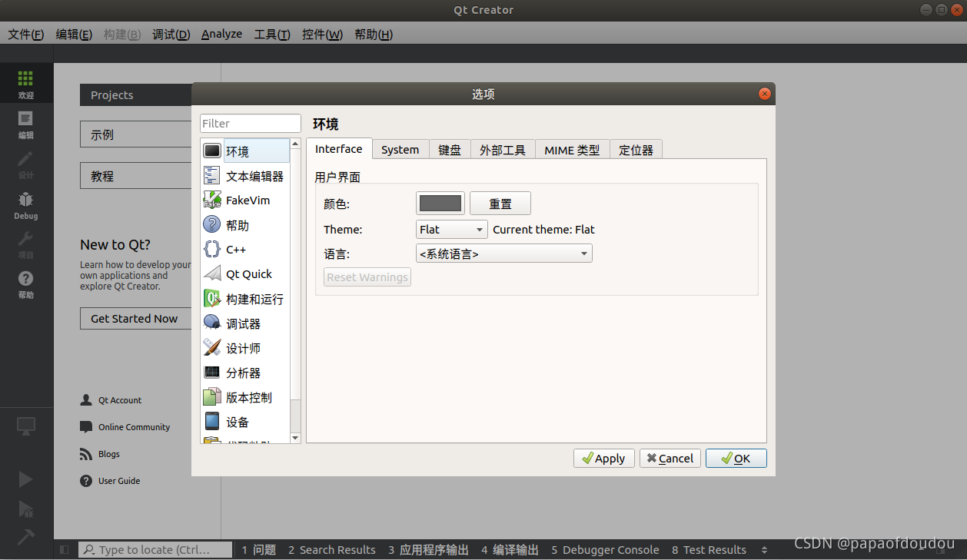The width and height of the screenshot is (967, 560).
Task: Select the Version Control (版本控制) icon
Action: [212, 397]
